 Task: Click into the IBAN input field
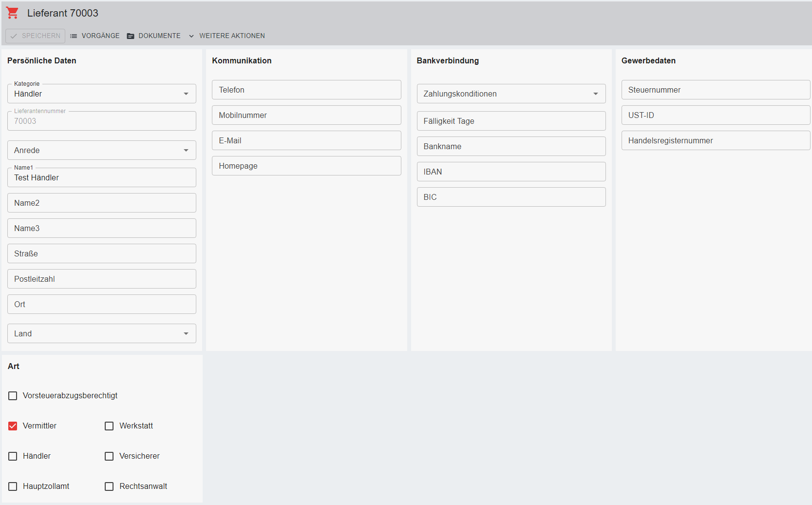click(510, 172)
